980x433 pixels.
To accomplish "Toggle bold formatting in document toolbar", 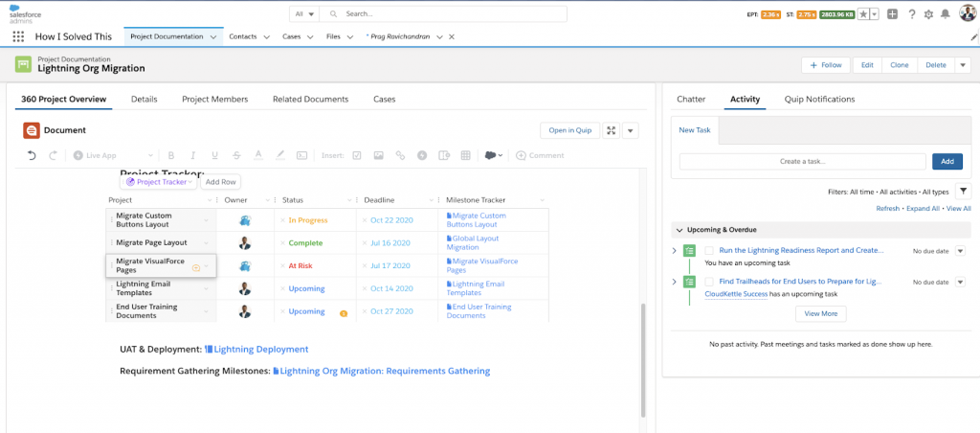I will [x=170, y=155].
